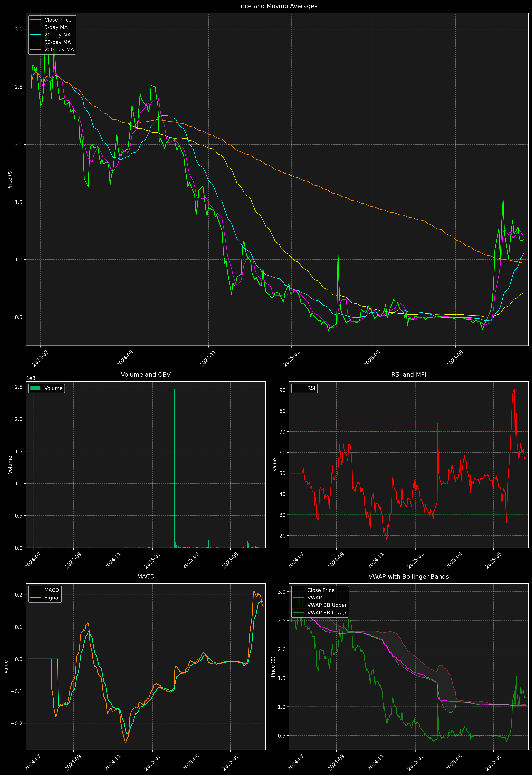Select "VWAP BB Lower" legend label
The width and height of the screenshot is (532, 775).
[x=327, y=613]
